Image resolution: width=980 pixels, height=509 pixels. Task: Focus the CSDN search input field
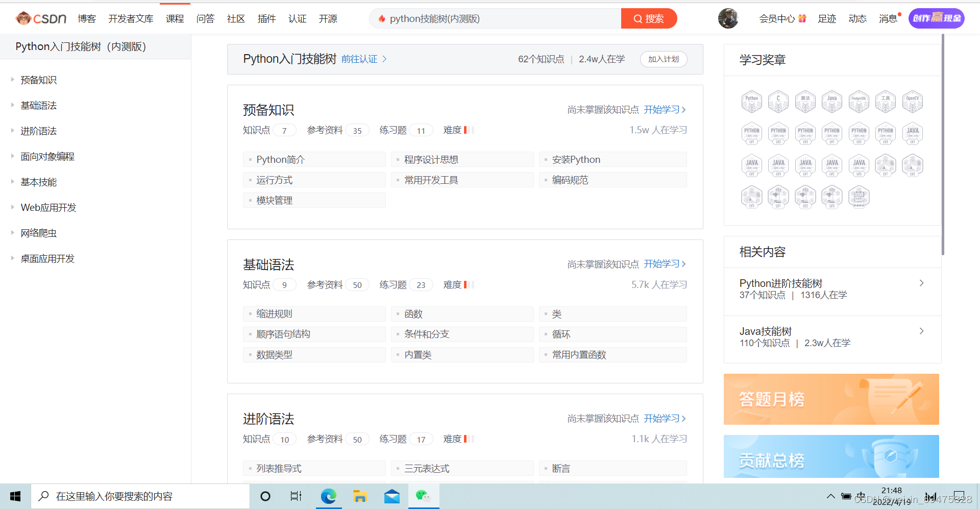(495, 18)
